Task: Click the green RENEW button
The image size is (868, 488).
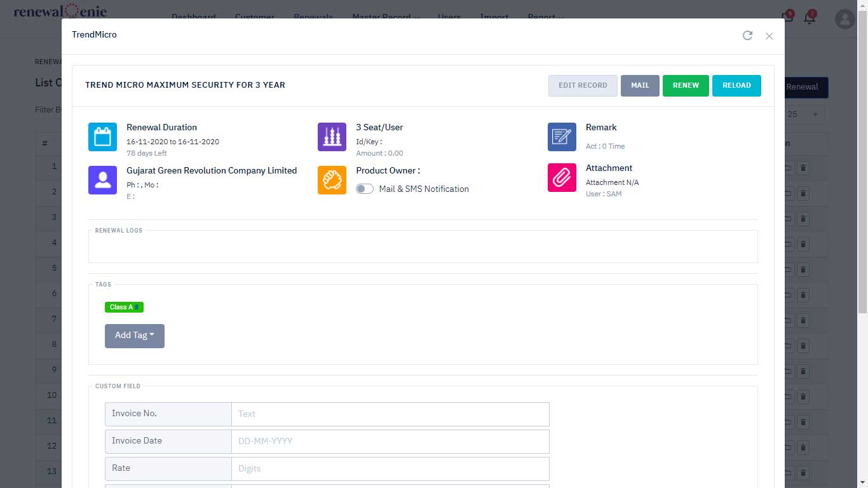Action: coord(686,86)
